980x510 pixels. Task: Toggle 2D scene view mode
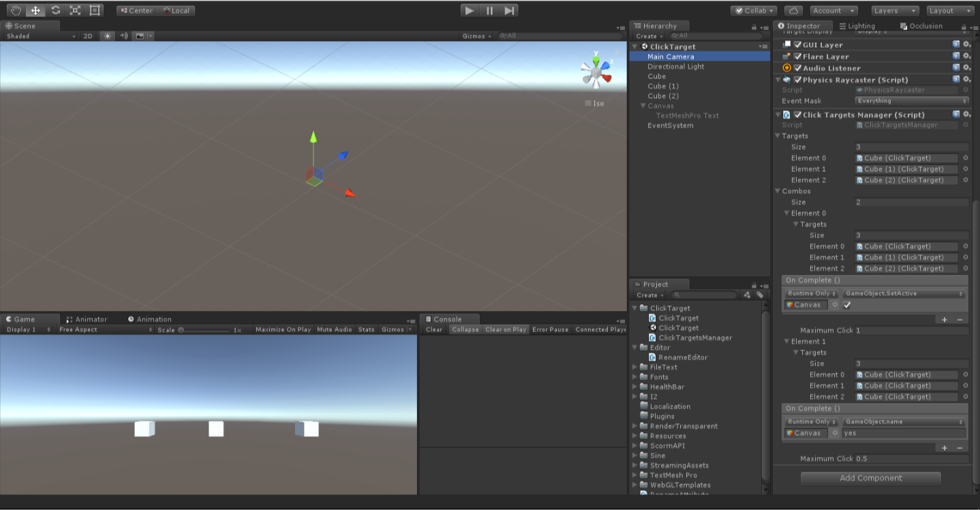[88, 36]
